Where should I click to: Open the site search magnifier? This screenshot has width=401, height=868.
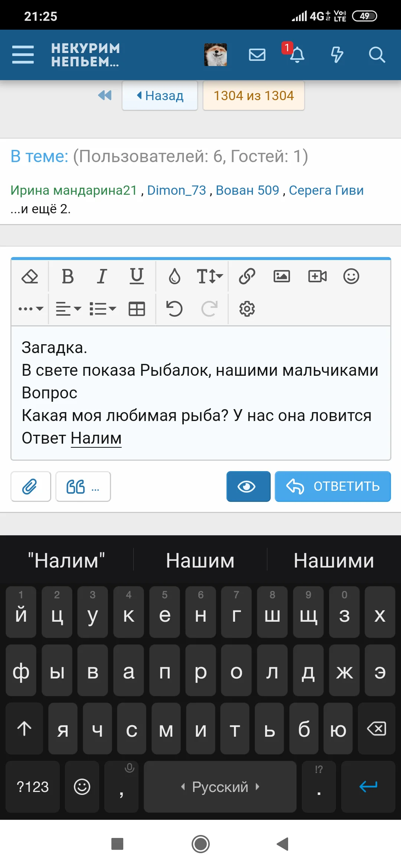[377, 55]
